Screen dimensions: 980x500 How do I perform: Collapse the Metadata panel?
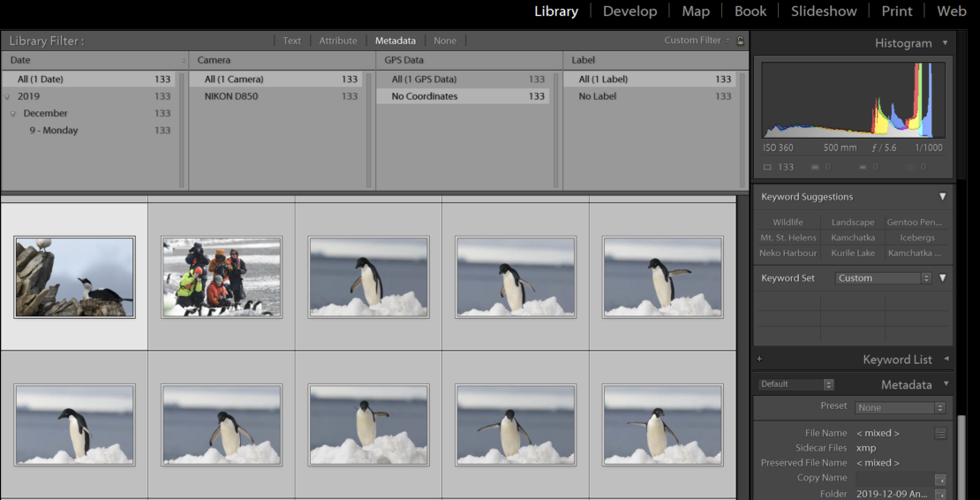click(946, 383)
